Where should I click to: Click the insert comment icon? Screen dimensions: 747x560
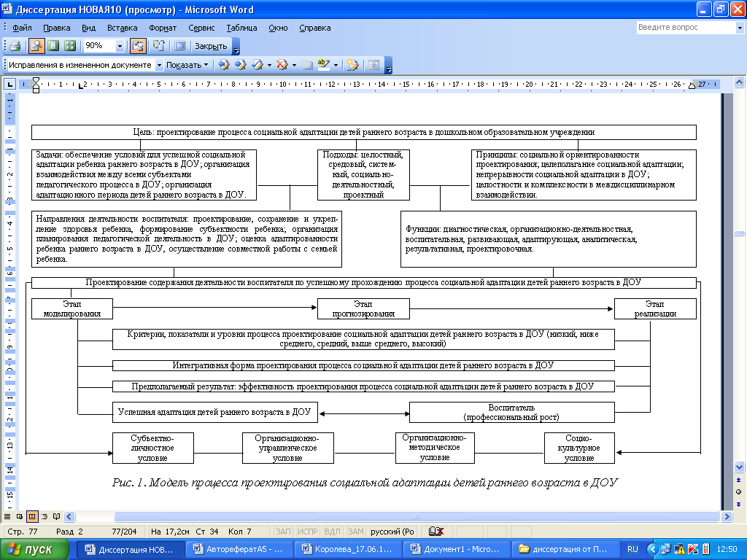pyautogui.click(x=307, y=65)
